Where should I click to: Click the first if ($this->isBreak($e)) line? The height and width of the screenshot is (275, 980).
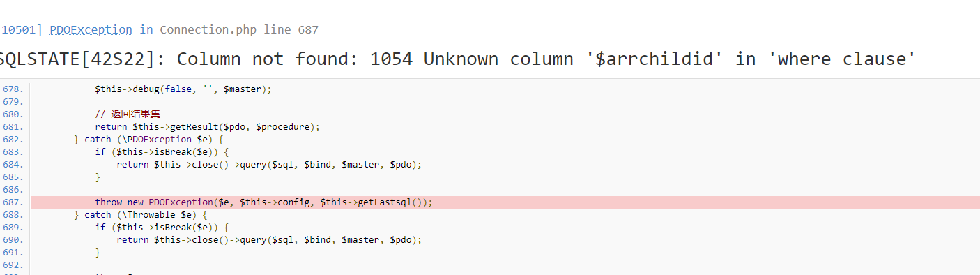pos(162,152)
